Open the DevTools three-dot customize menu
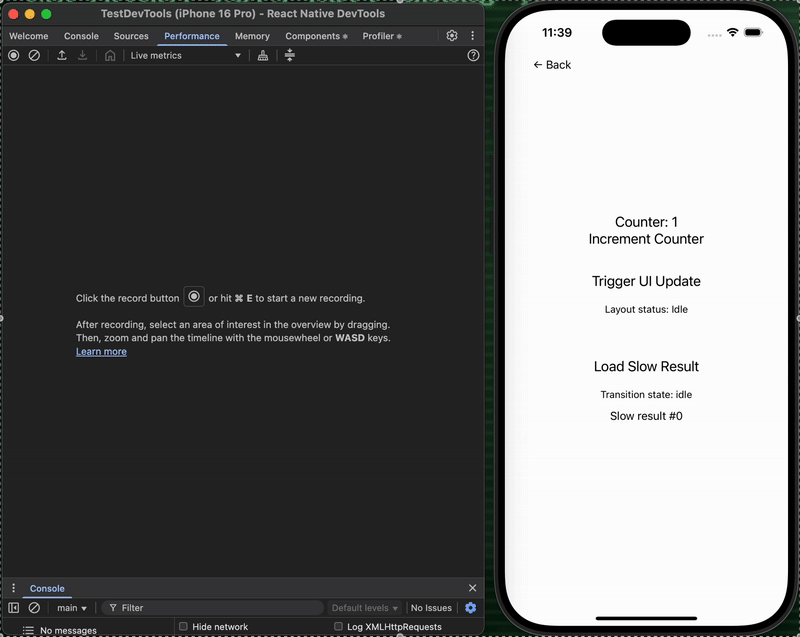 pos(473,36)
